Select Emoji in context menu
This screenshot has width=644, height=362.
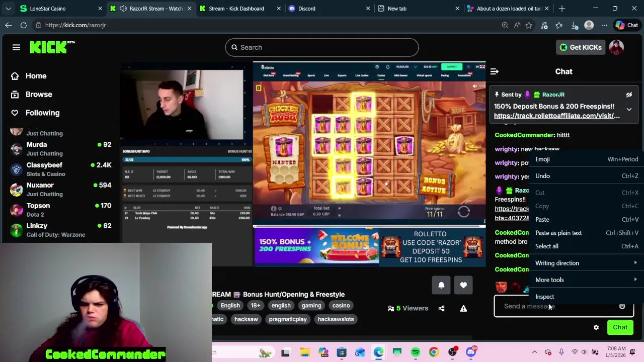(587, 159)
